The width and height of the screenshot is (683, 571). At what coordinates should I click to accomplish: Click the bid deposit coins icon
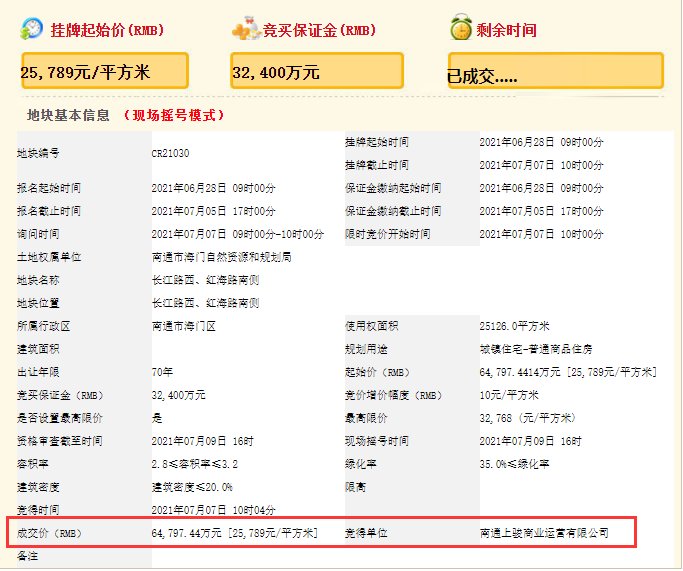tap(246, 29)
